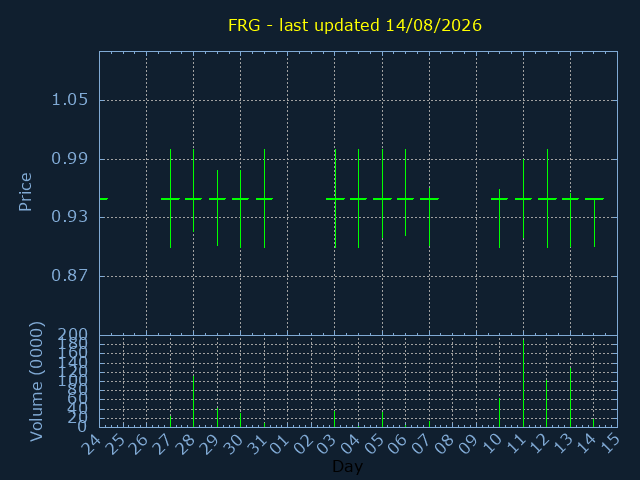The height and width of the screenshot is (480, 640).
Task: Click the '28' day tick label
Action: [x=186, y=444]
